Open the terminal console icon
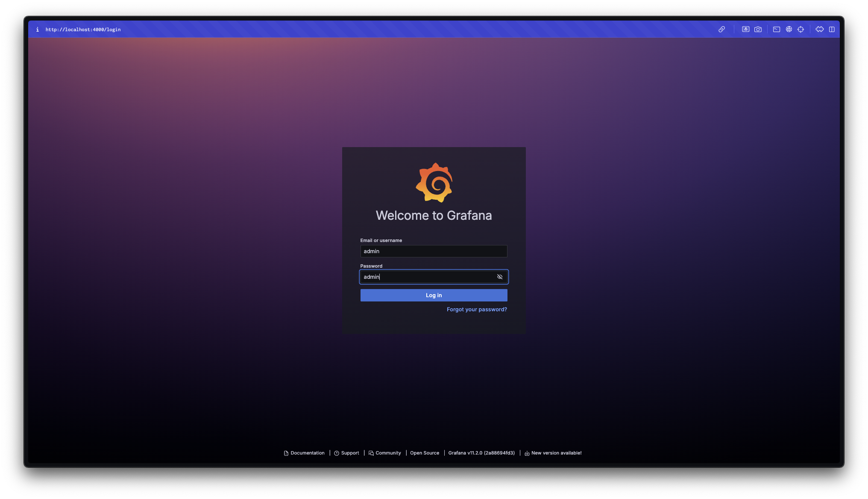This screenshot has height=499, width=868. pos(777,30)
